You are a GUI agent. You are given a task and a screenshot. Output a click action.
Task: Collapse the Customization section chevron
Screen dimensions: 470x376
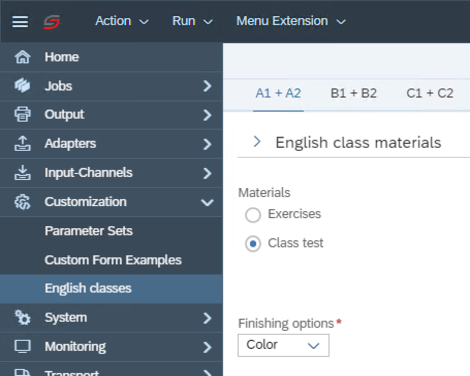[207, 202]
